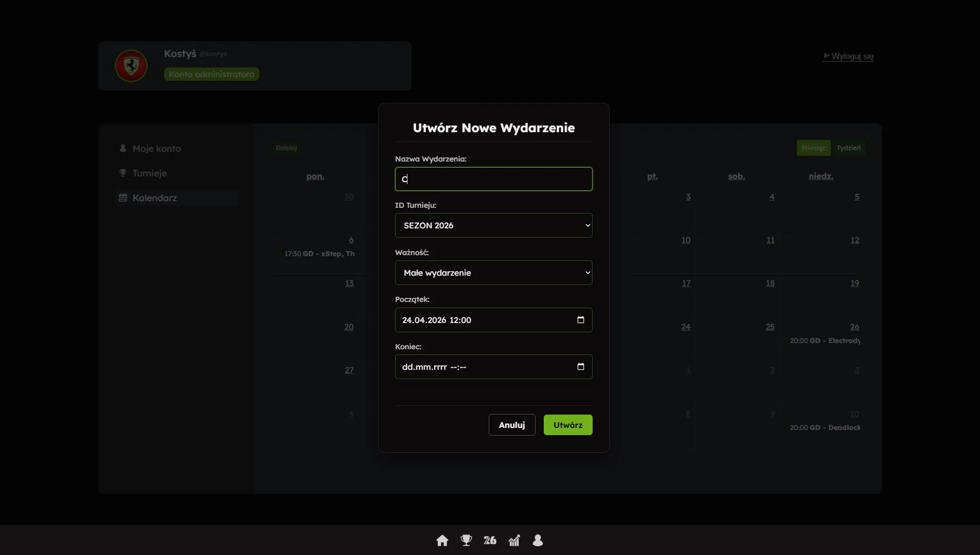Click the Ferrari avatar image
This screenshot has width=980, height=555.
131,66
